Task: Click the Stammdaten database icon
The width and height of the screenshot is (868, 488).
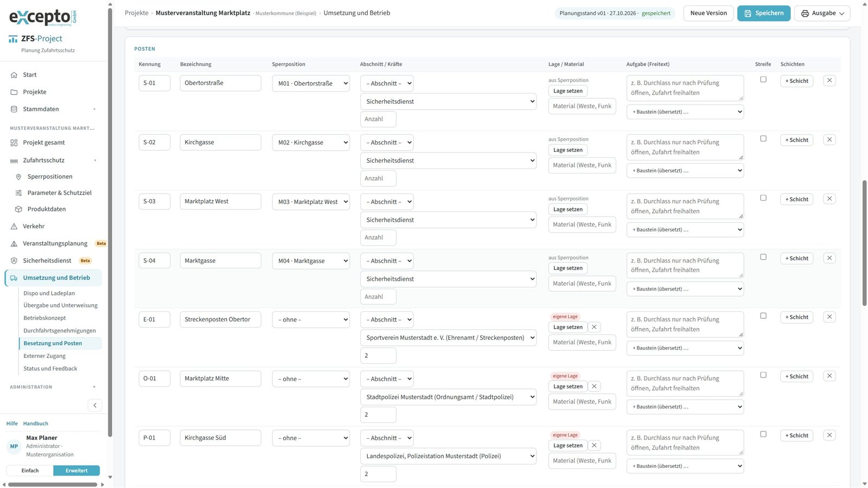Action: (14, 109)
